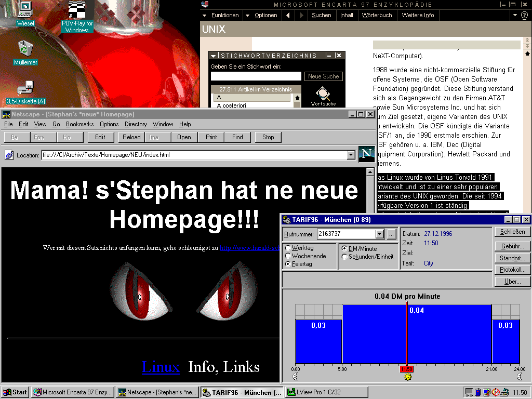Click the Print button in Netscape's toolbar
The height and width of the screenshot is (399, 532).
[211, 137]
